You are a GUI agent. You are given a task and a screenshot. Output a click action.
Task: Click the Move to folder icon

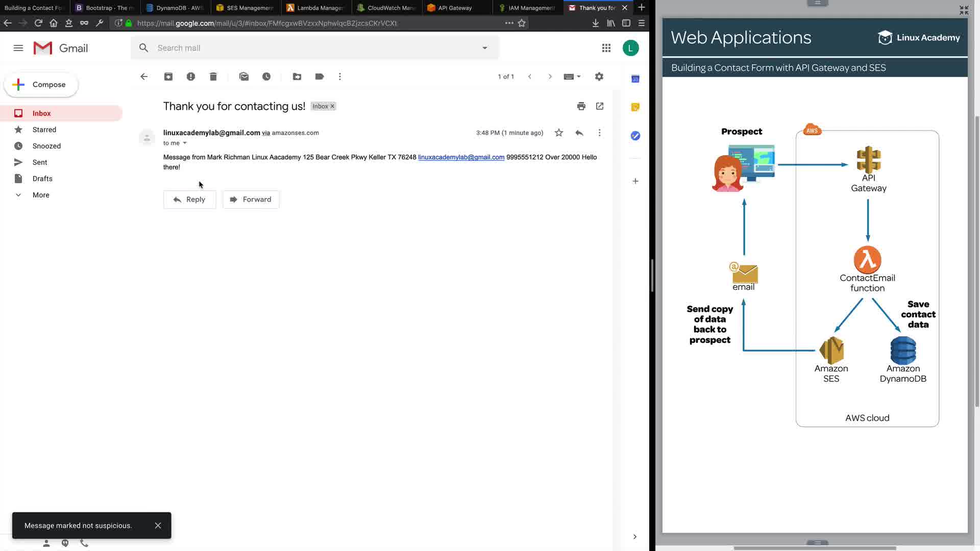click(297, 77)
